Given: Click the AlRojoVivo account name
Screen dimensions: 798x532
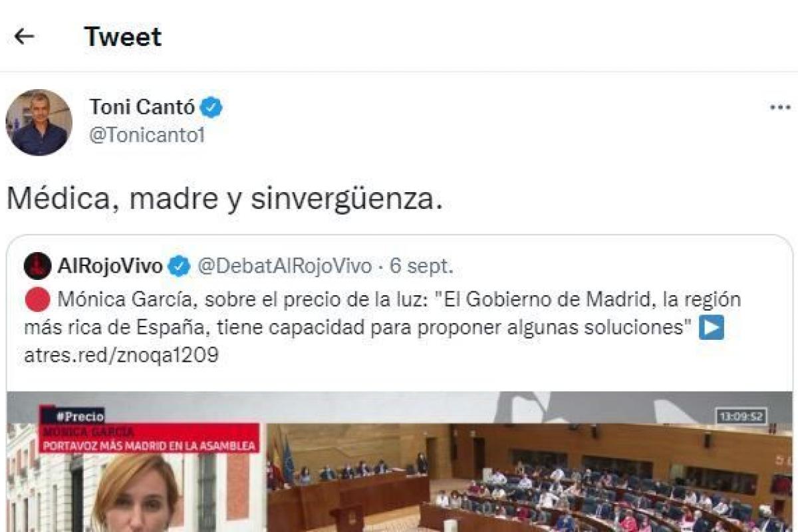Looking at the screenshot, I should click(x=110, y=267).
